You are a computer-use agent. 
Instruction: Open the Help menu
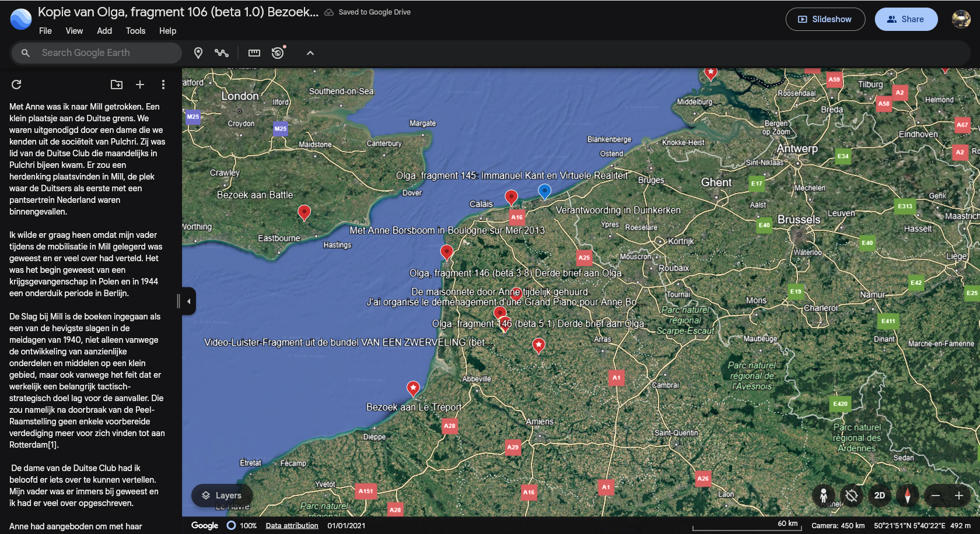tap(167, 31)
